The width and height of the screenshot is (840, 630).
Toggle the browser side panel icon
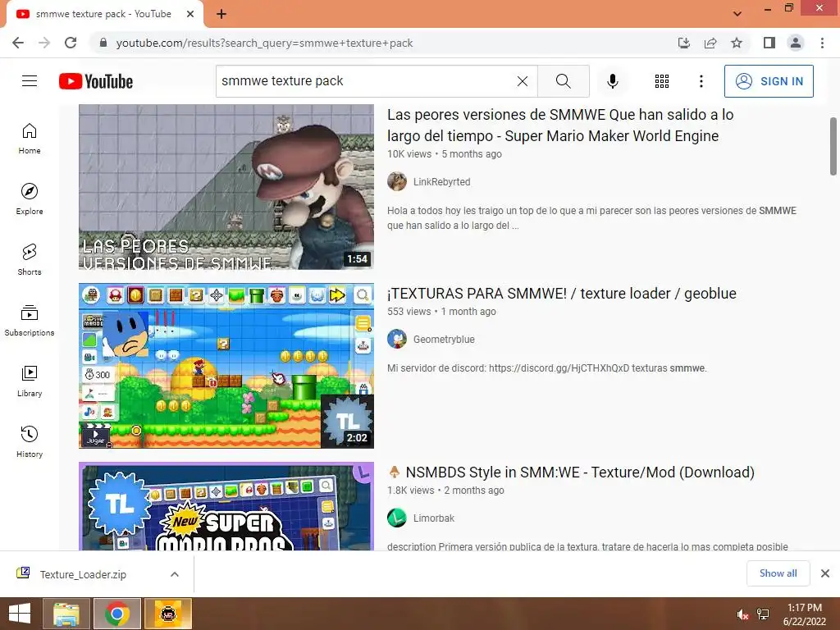pyautogui.click(x=769, y=43)
